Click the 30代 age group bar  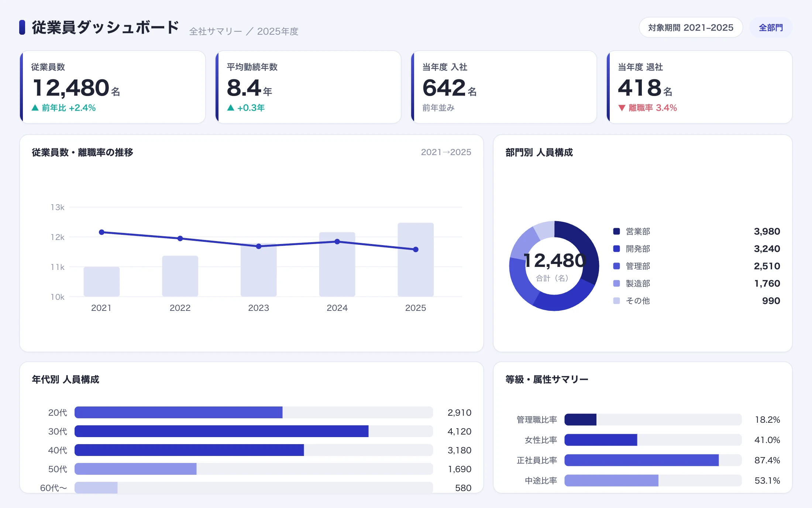click(254, 431)
